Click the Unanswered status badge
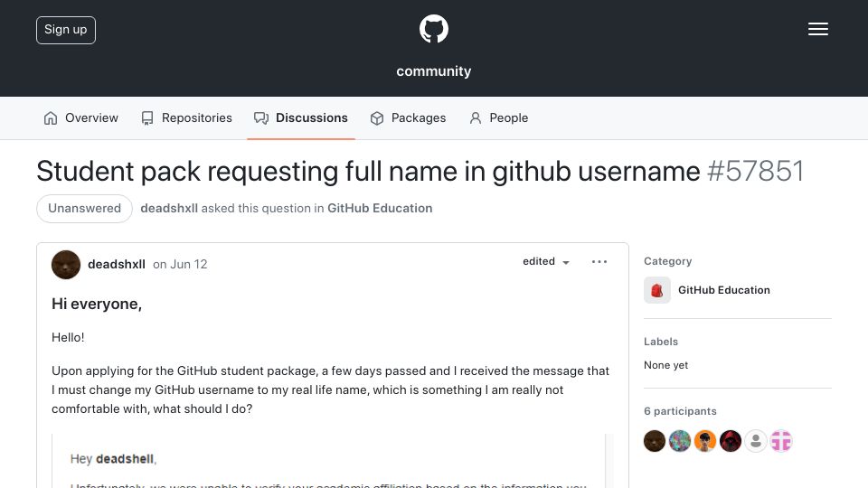 pyautogui.click(x=84, y=209)
